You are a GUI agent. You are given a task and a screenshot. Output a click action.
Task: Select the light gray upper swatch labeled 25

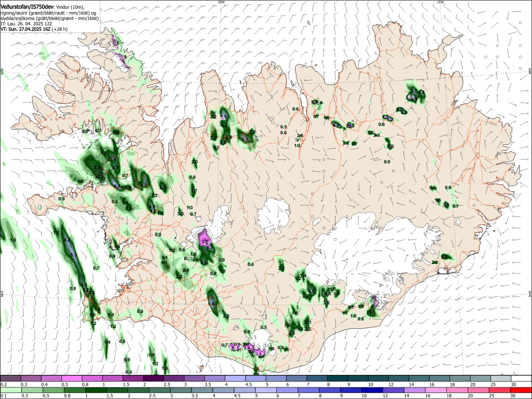[501, 378]
